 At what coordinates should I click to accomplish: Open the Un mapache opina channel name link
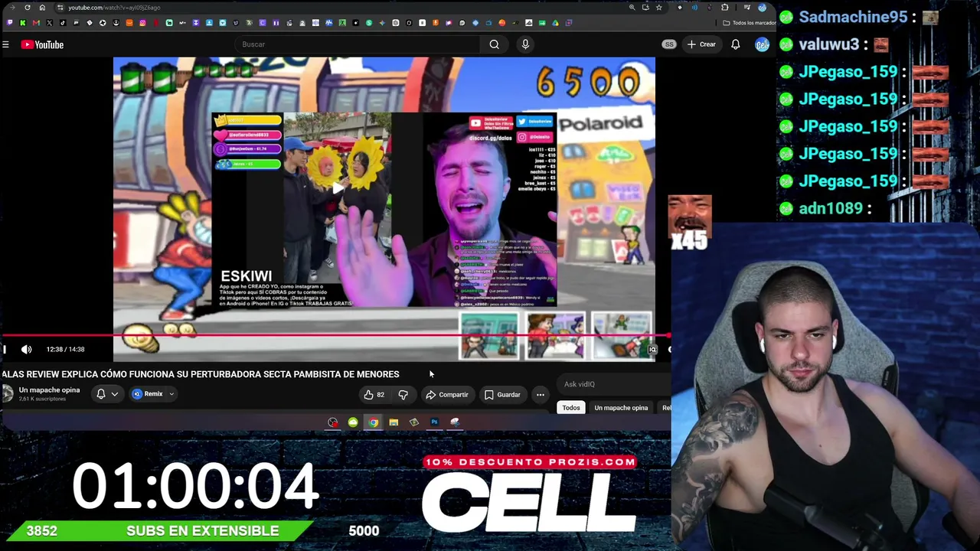click(49, 390)
